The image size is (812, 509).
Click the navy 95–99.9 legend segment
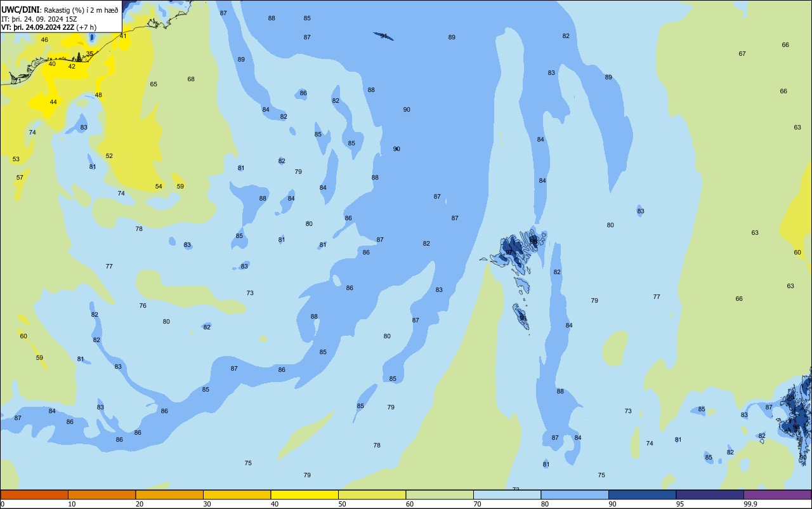click(x=710, y=494)
